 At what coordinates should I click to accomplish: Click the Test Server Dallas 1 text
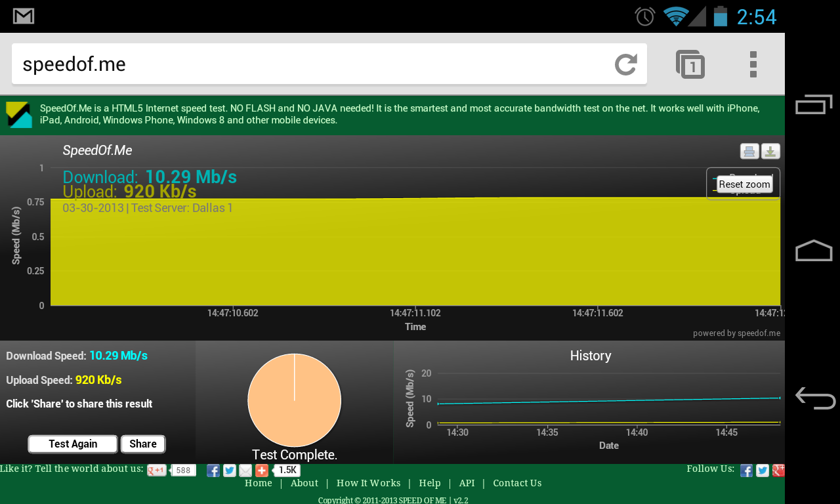[182, 208]
